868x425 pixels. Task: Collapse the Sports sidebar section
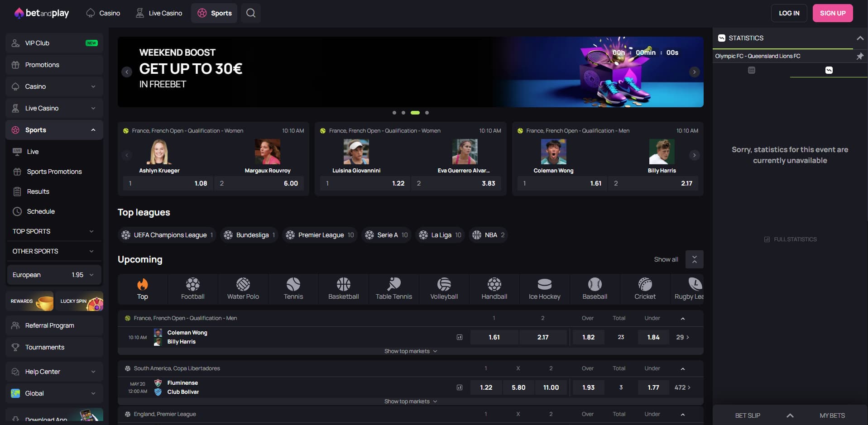tap(93, 130)
